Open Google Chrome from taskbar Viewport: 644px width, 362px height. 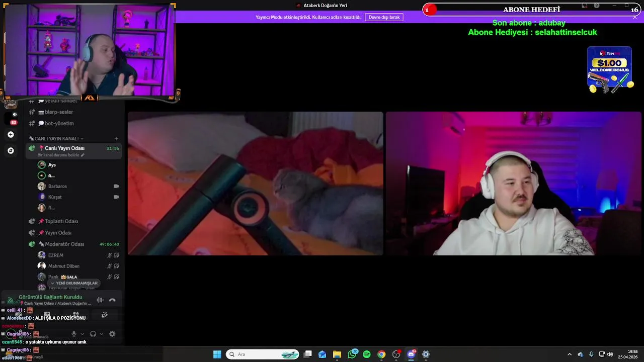pos(381,354)
